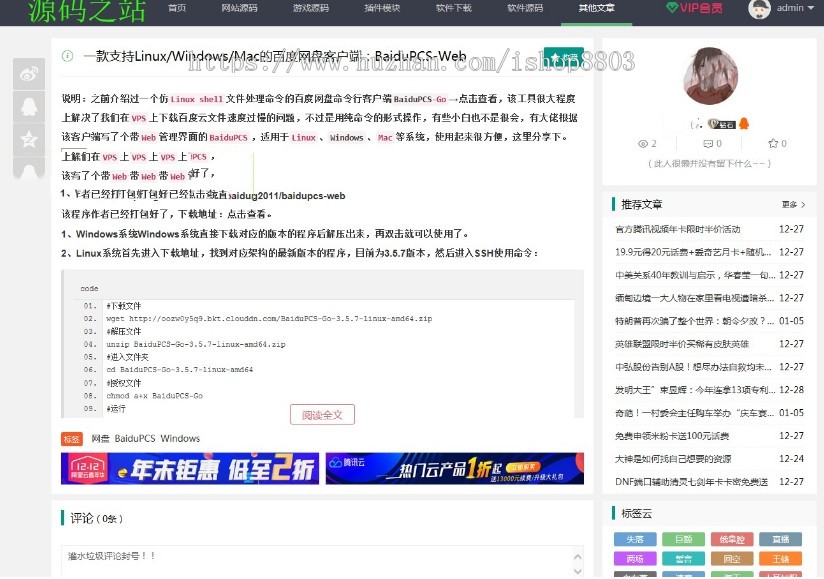Viewport: 824px width, 579px height.
Task: Click the green 收藏 collect button on title
Action: (x=561, y=55)
